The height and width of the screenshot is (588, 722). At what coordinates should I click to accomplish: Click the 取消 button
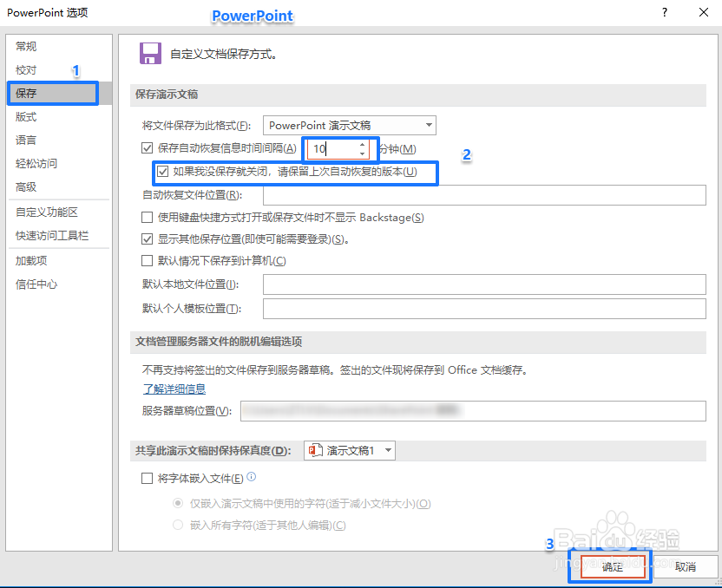[x=686, y=567]
